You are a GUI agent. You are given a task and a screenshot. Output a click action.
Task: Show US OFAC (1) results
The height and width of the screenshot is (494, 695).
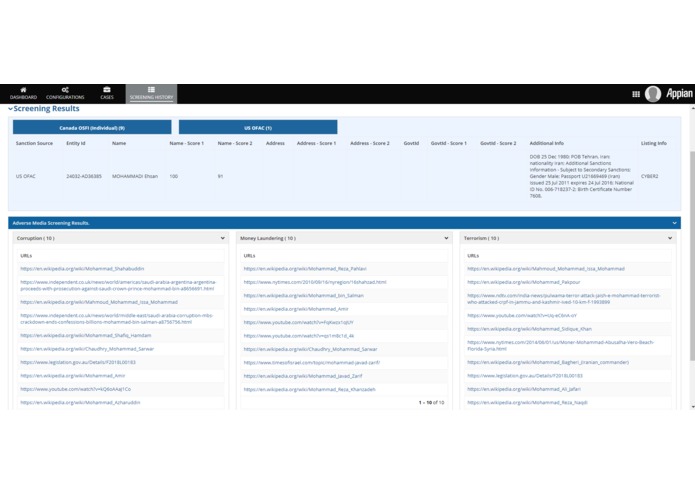(258, 128)
